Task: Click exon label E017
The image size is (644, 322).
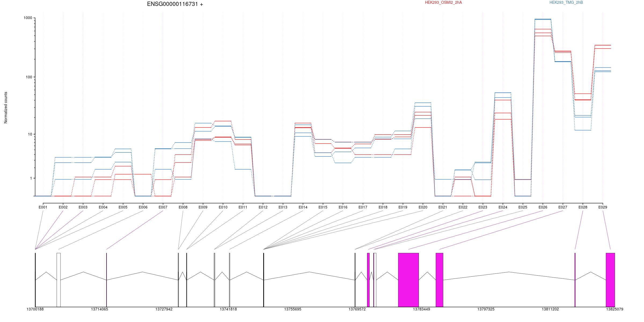Action: pyautogui.click(x=363, y=207)
